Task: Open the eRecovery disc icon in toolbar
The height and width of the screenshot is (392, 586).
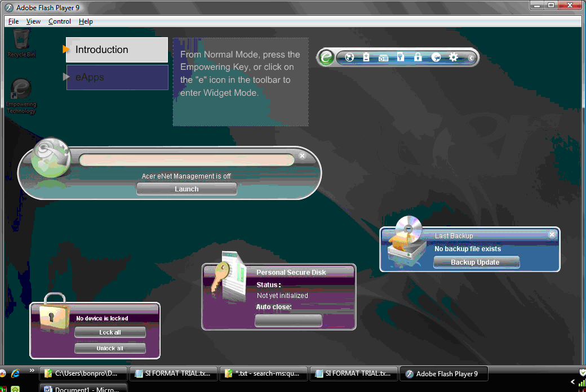Action: (436, 57)
